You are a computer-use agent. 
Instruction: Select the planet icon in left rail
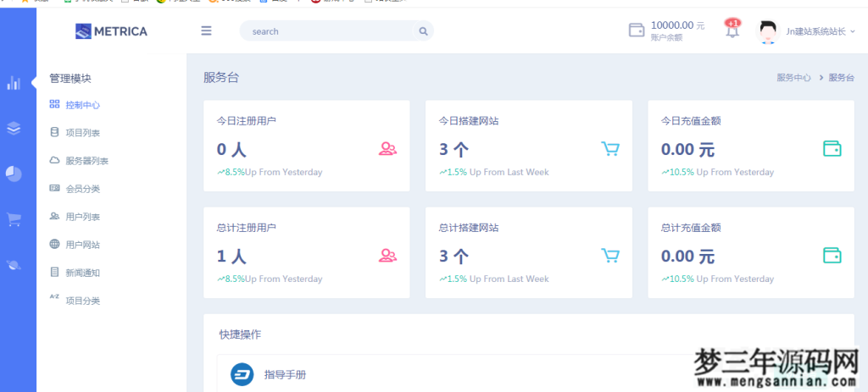point(14,265)
